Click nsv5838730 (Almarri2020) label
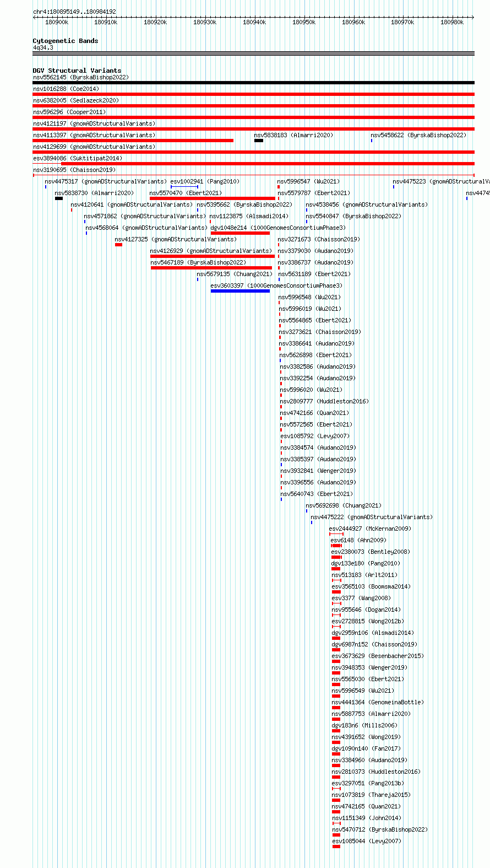 (94, 193)
